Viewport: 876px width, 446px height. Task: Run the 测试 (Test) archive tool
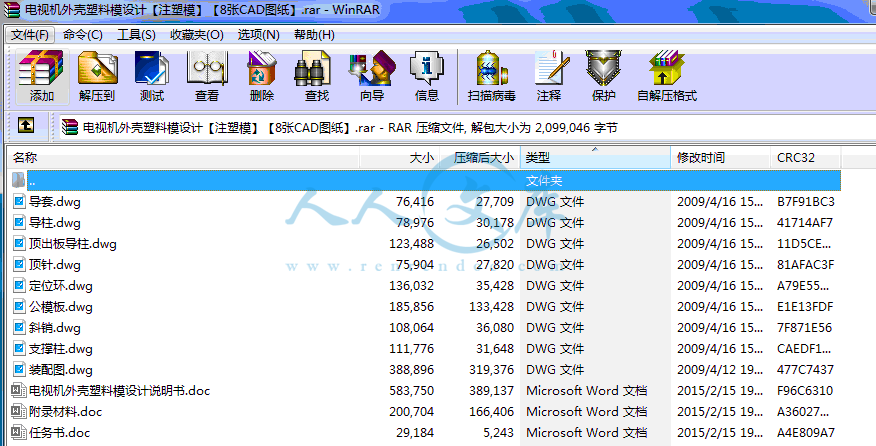(x=151, y=77)
